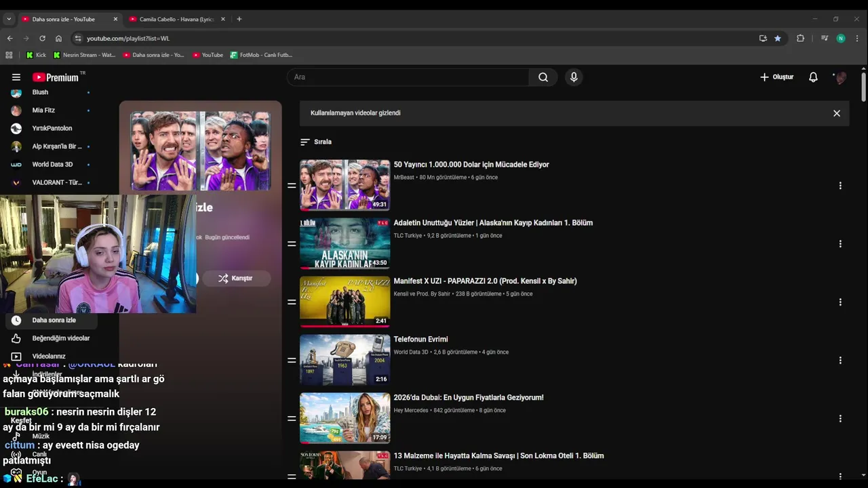868x488 pixels.
Task: Go to browser home page icon
Action: [58, 39]
